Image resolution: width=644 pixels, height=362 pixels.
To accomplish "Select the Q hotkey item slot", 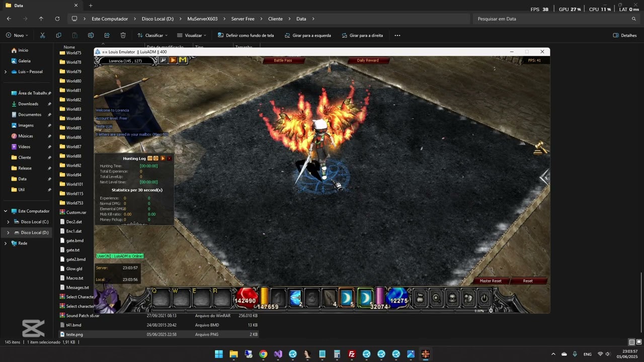I will [x=161, y=298].
